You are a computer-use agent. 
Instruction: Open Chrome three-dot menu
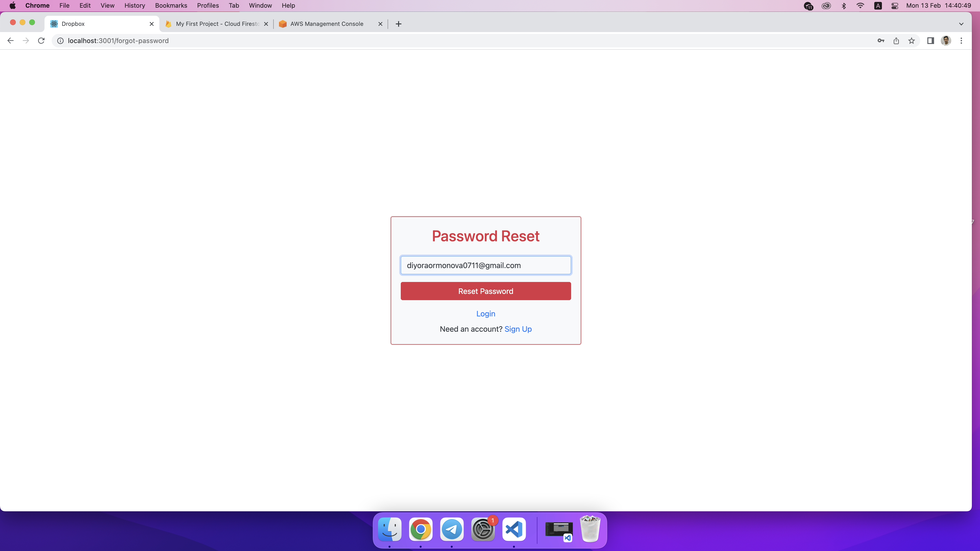[x=961, y=41]
